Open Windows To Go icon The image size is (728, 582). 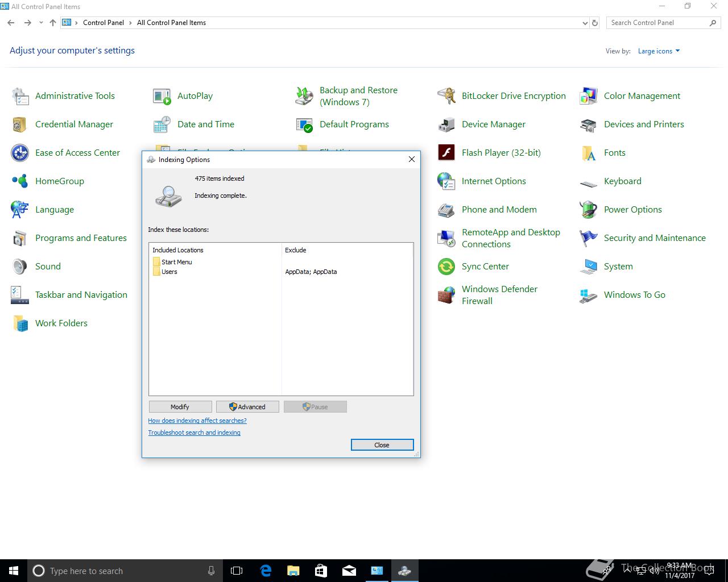pyautogui.click(x=589, y=295)
